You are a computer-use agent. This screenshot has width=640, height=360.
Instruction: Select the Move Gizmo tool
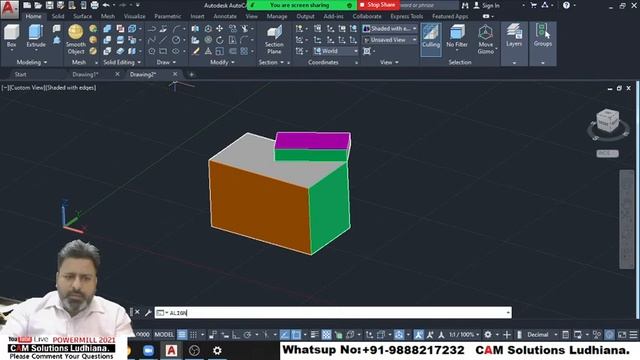(x=485, y=39)
